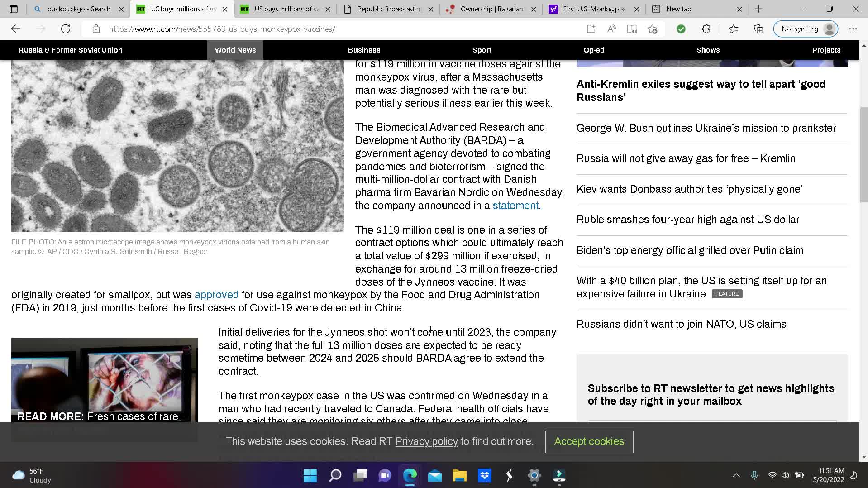Open Shows section
Screen dimensions: 868x488
[x=708, y=50]
